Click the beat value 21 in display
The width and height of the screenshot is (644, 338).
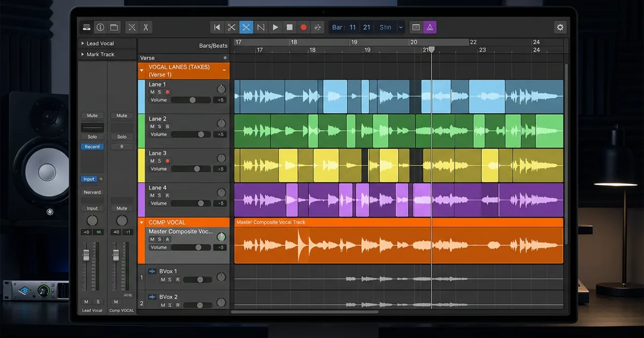click(367, 27)
